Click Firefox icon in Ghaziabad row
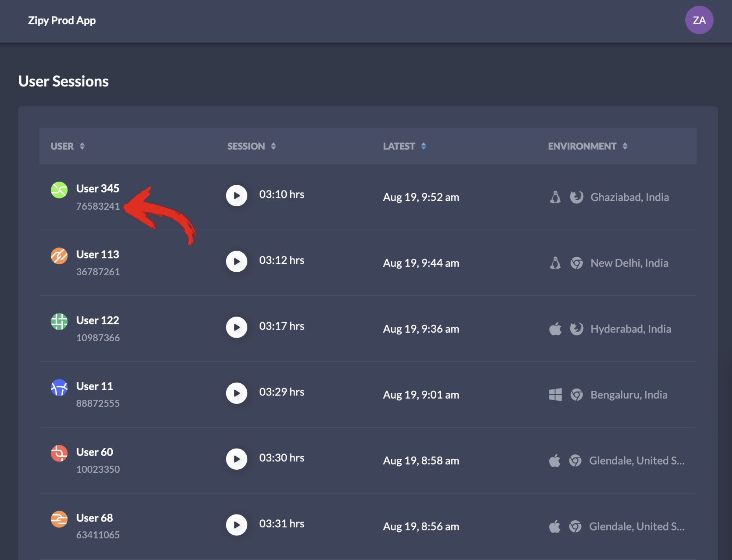Screen dimensions: 732x560 (576, 197)
